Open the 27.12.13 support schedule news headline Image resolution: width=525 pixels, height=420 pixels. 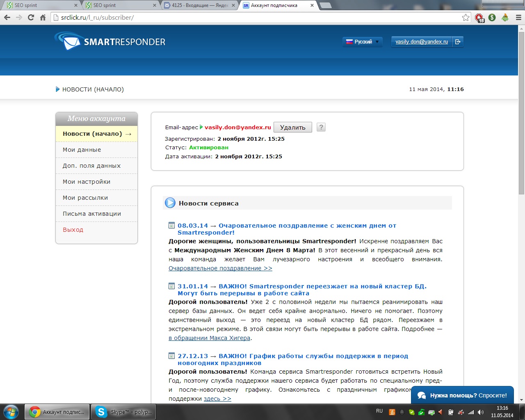(x=293, y=359)
